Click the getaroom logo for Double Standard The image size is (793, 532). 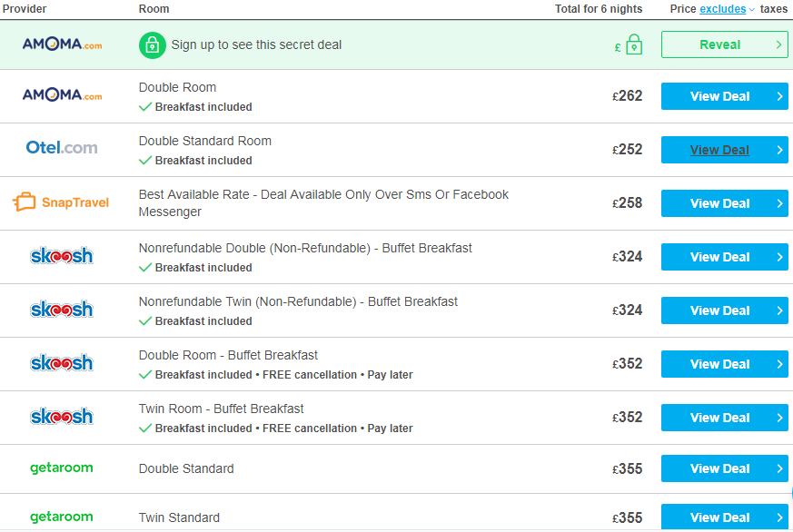62,468
